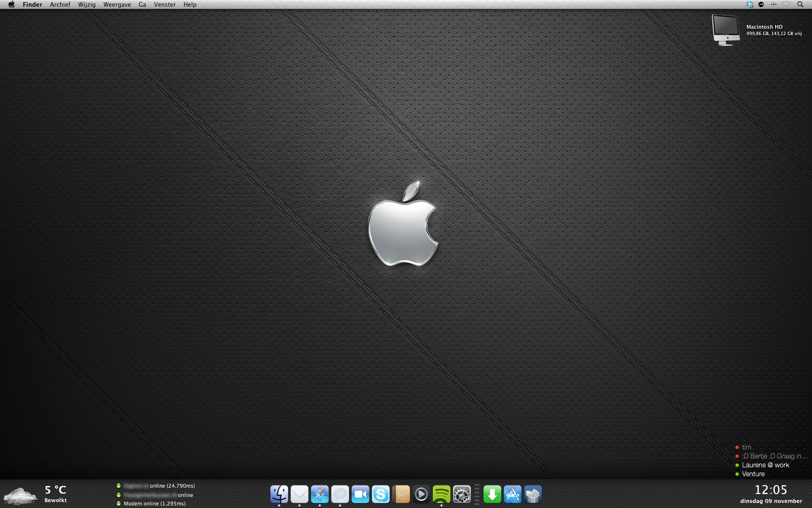Viewport: 812px width, 508px height.
Task: Open FaceTime camera app in dock
Action: click(360, 494)
